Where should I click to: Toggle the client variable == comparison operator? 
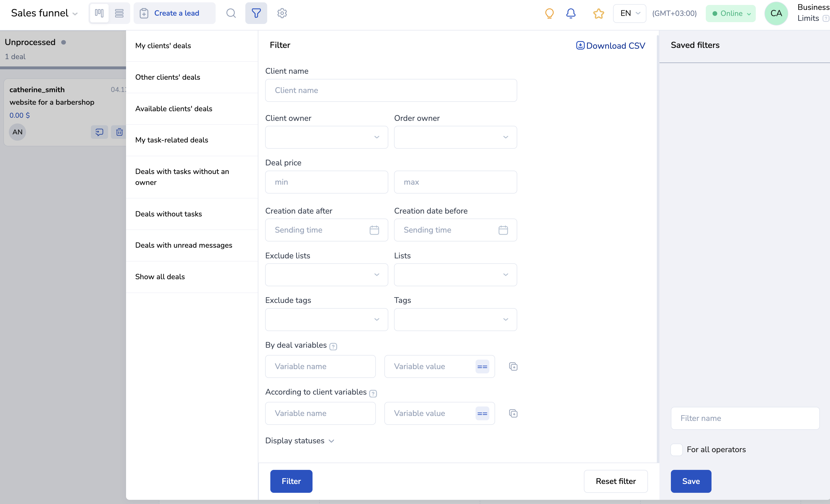coord(482,413)
